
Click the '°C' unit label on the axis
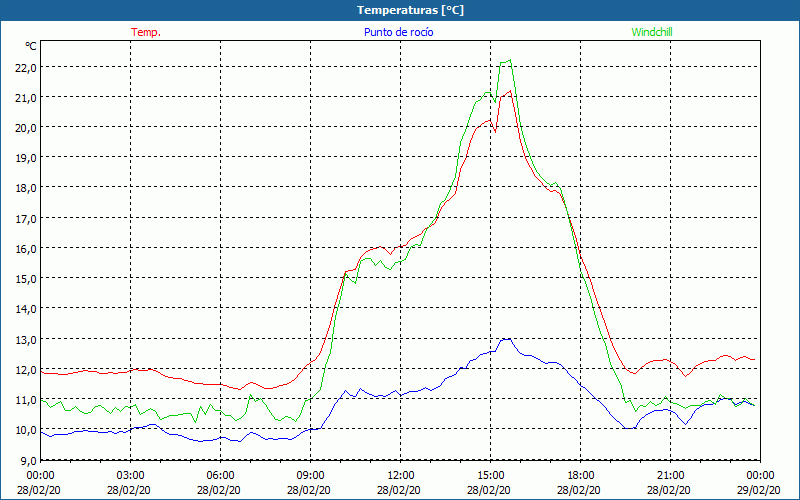31,46
